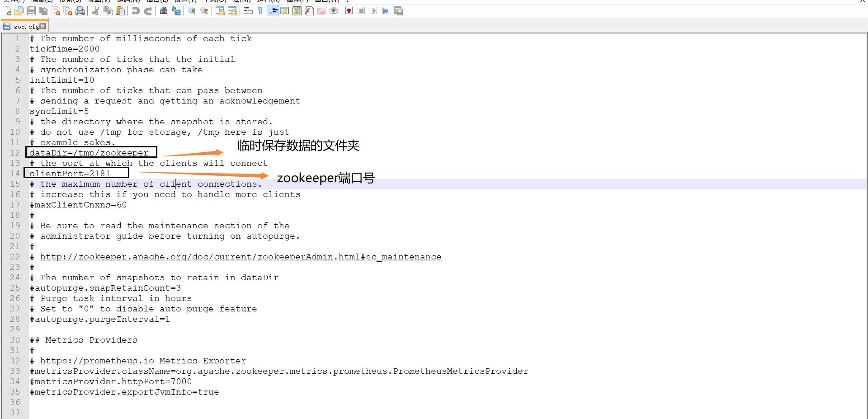Toggle the Function List panel
Image resolution: width=868 pixels, height=419 pixels.
(x=309, y=11)
